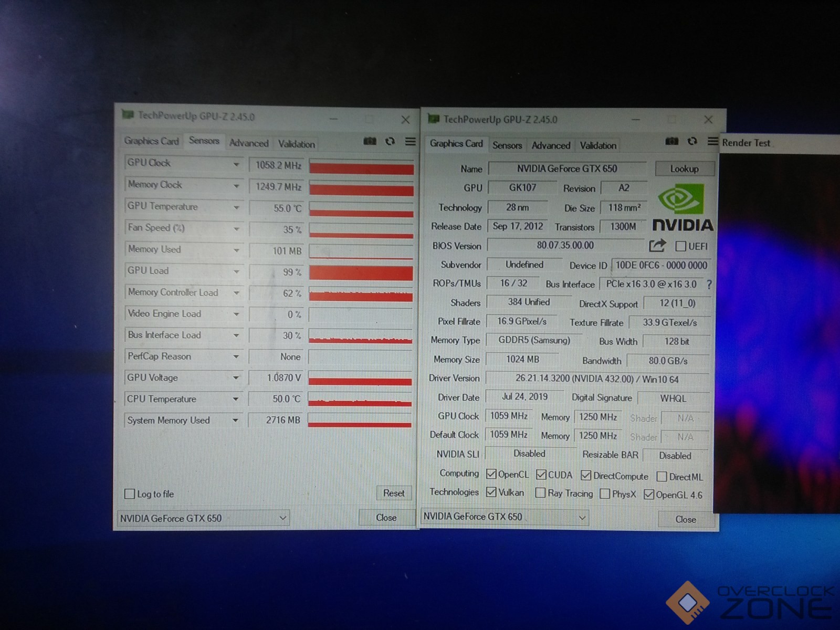This screenshot has height=630, width=840.
Task: Open the Memory Used sensor dropdown arrow
Action: [x=236, y=250]
